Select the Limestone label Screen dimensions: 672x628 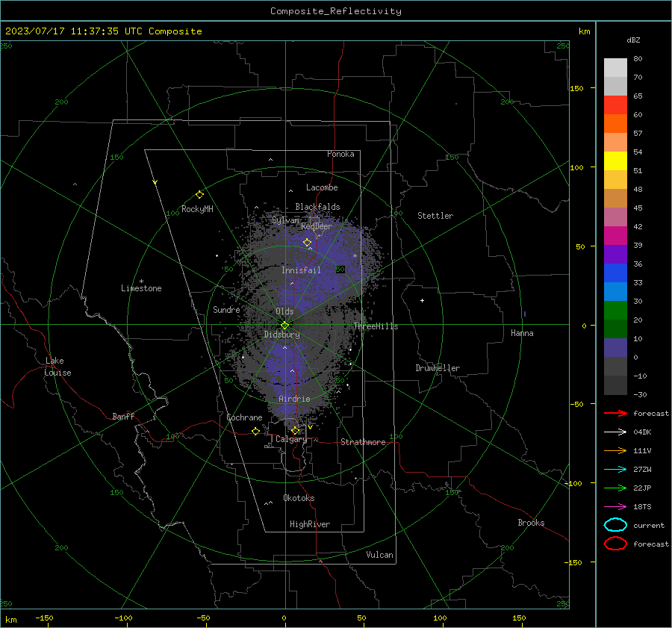[141, 288]
